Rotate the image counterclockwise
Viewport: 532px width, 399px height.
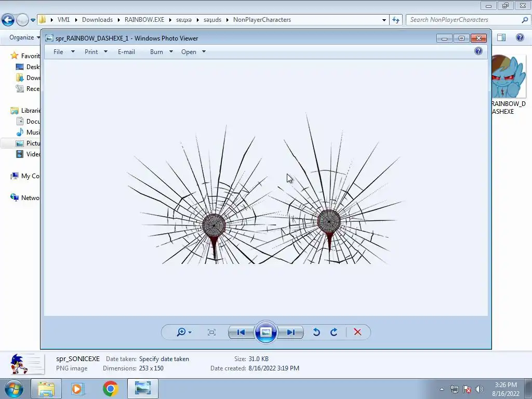[316, 332]
